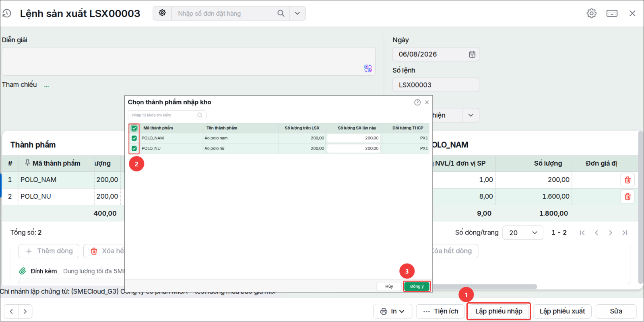Image resolution: width=644 pixels, height=322 pixels.
Task: Open the calendar picker for Ngày
Action: point(472,54)
